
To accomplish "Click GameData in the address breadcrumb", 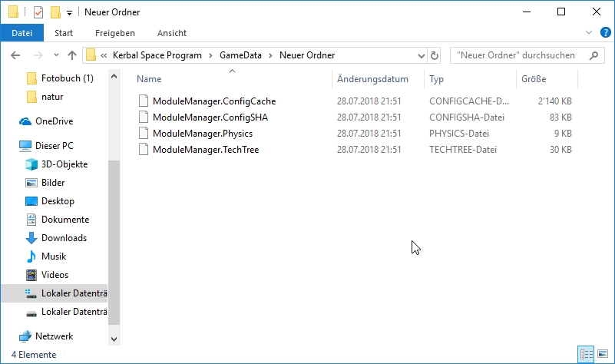I will (x=242, y=55).
